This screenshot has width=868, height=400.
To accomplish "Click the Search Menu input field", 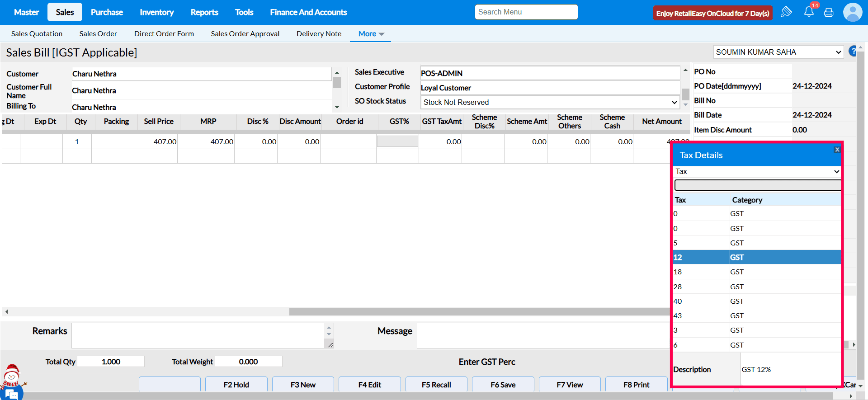I will [526, 12].
